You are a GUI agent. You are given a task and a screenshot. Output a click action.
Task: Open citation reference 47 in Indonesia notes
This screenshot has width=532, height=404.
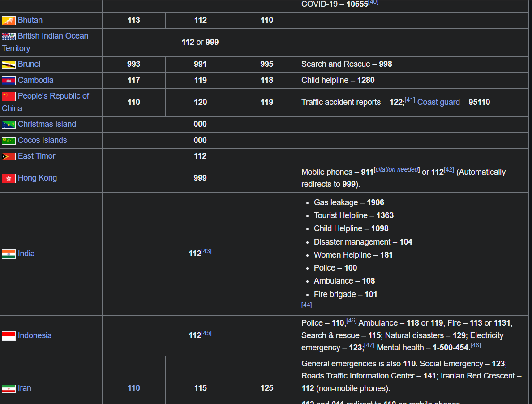pyautogui.click(x=369, y=345)
